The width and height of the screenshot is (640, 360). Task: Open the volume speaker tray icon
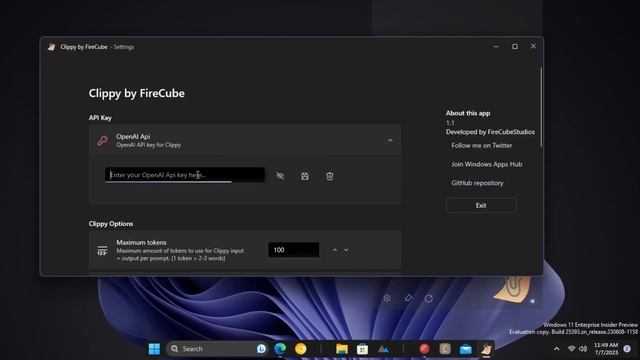[583, 349]
